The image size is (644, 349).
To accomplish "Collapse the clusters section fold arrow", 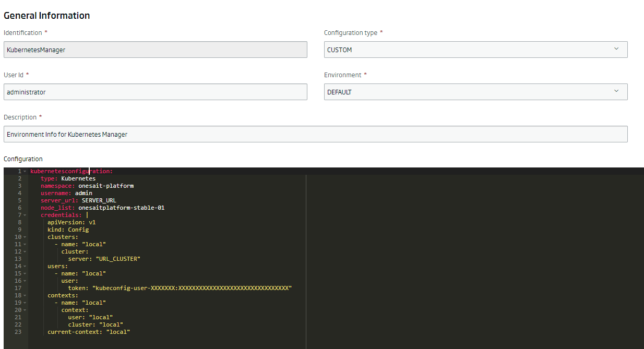I will pos(24,236).
